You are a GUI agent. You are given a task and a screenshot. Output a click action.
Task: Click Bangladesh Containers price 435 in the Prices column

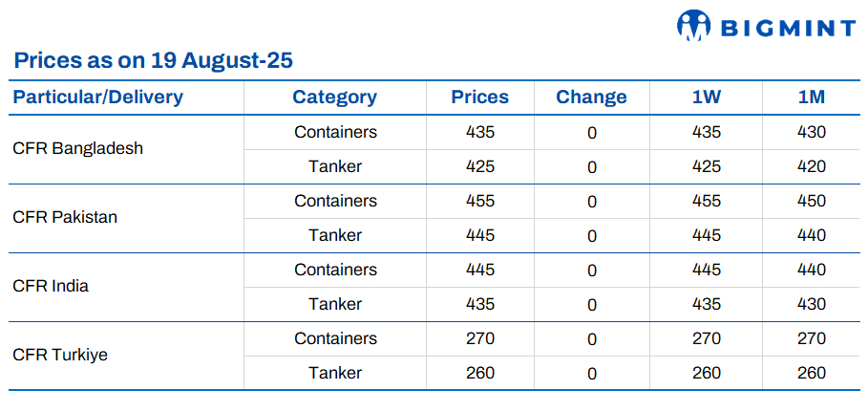coord(479,132)
